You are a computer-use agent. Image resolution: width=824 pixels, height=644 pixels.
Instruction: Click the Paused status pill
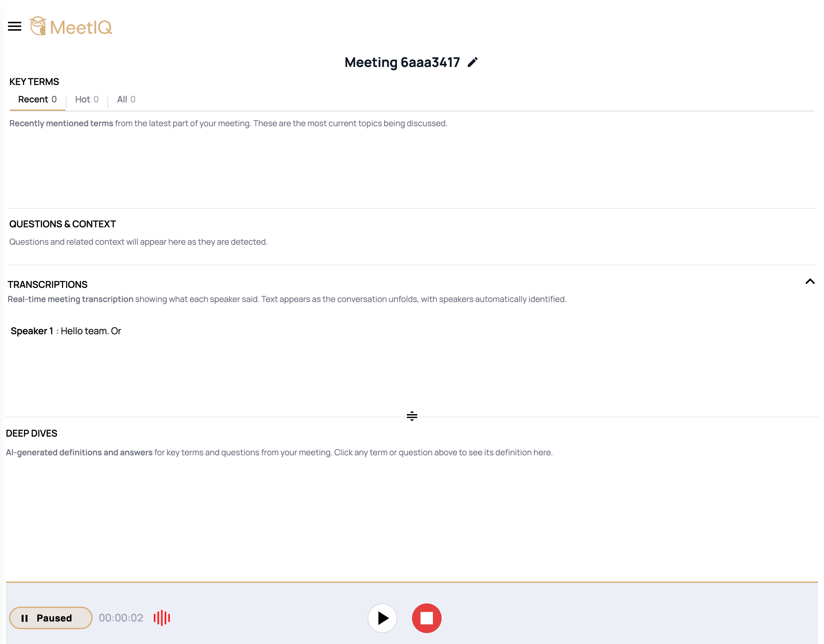click(51, 618)
